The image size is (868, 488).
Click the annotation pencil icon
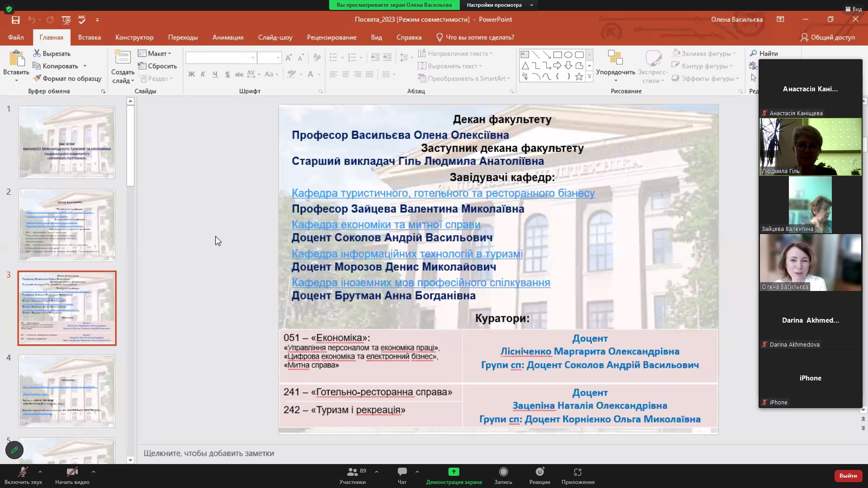[14, 450]
